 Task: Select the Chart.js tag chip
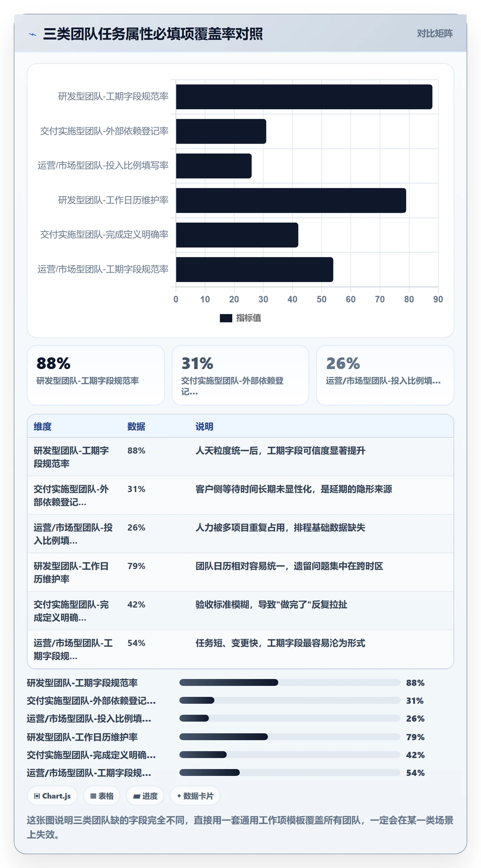pyautogui.click(x=52, y=796)
